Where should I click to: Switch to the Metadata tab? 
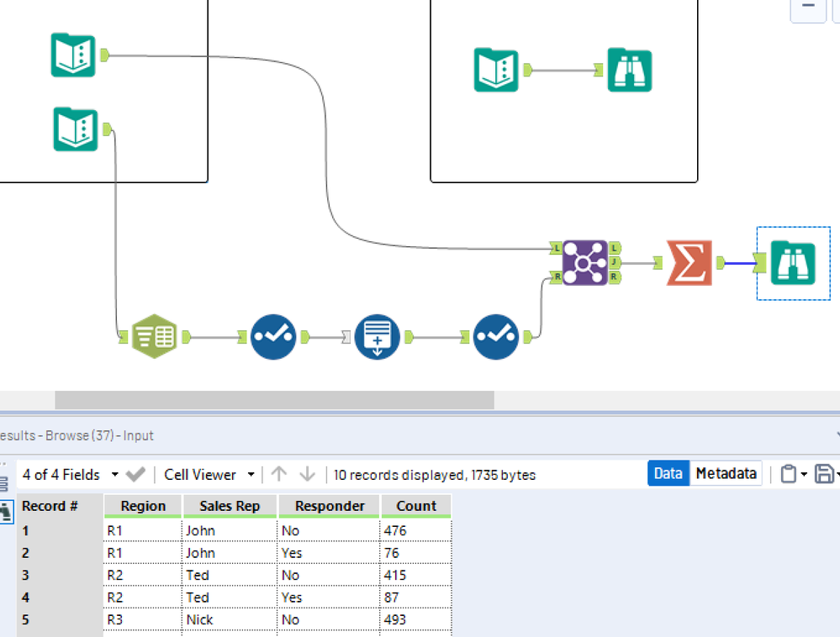[x=726, y=474]
